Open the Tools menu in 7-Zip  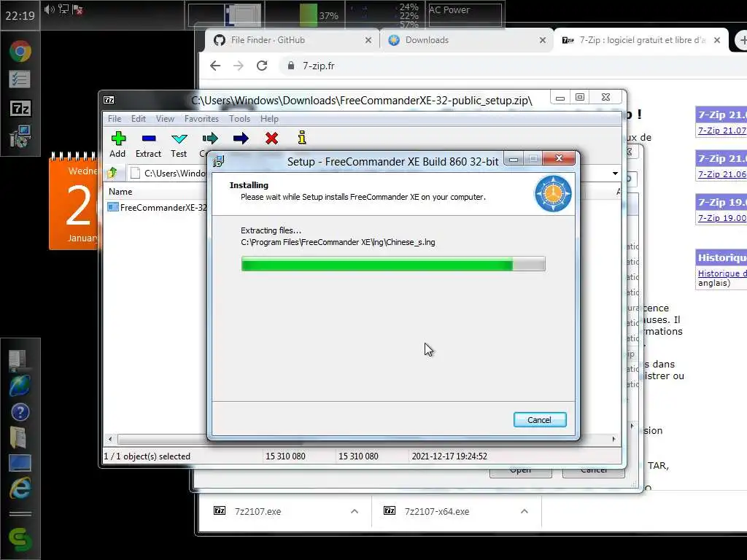239,119
